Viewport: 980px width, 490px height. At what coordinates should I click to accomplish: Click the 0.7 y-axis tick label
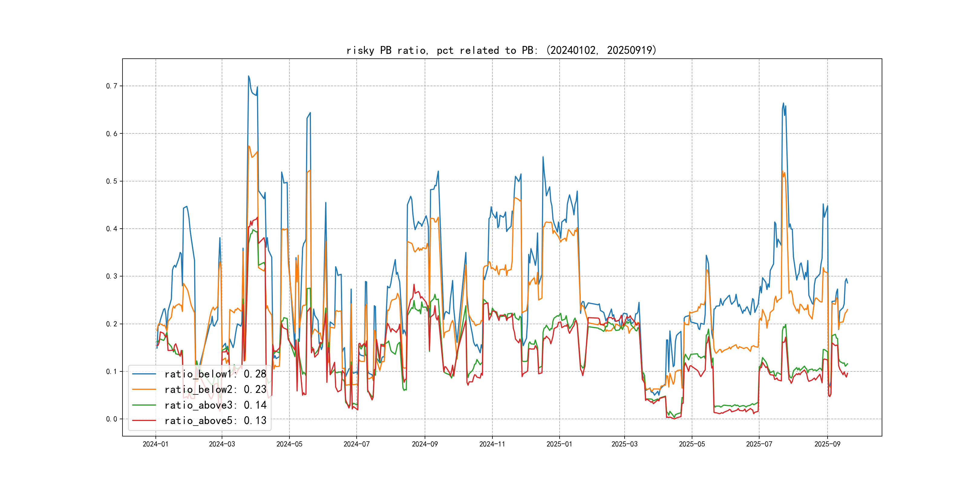pyautogui.click(x=112, y=86)
